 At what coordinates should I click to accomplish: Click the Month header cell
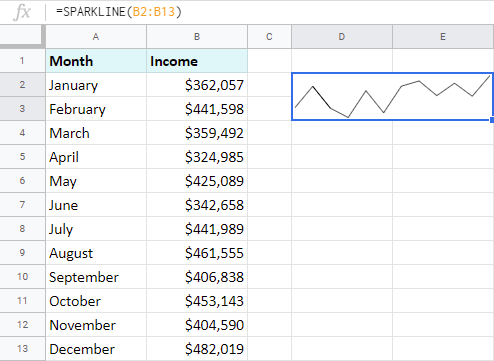pyautogui.click(x=96, y=61)
